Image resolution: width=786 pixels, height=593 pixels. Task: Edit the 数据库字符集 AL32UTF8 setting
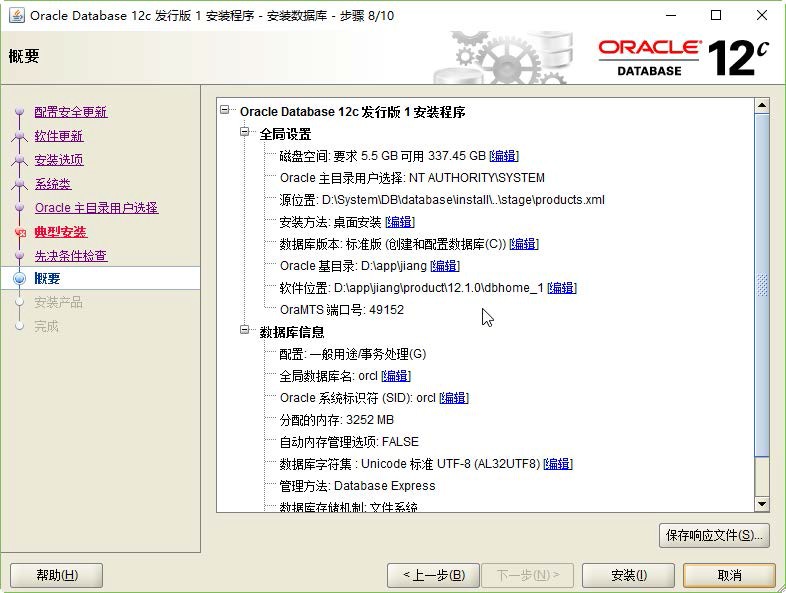click(x=558, y=464)
